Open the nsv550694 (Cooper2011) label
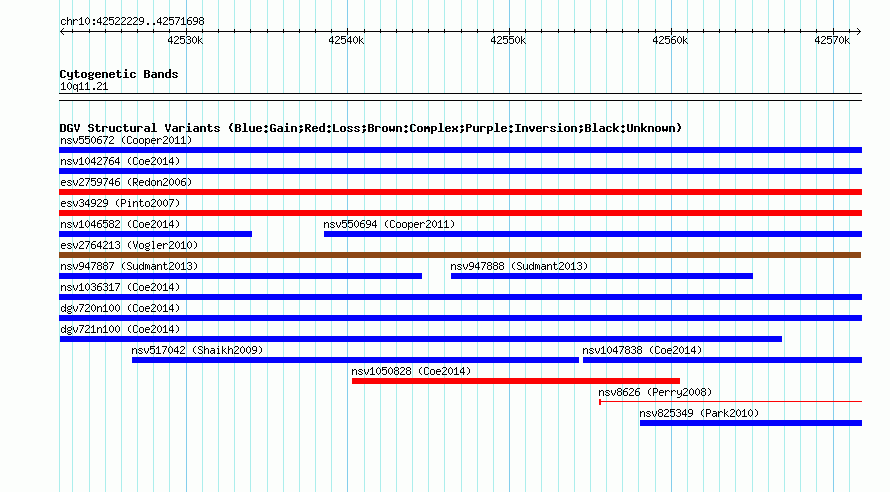The width and height of the screenshot is (890, 492). [x=389, y=224]
